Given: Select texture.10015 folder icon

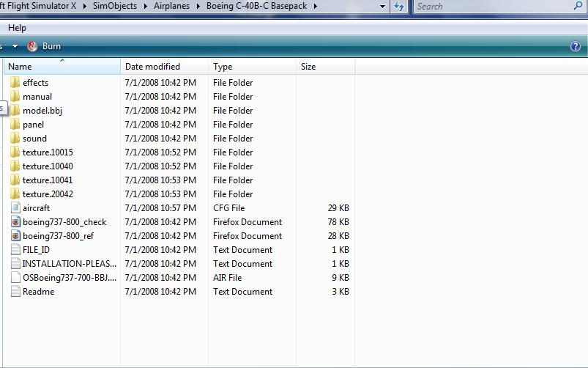Looking at the screenshot, I should pos(15,152).
